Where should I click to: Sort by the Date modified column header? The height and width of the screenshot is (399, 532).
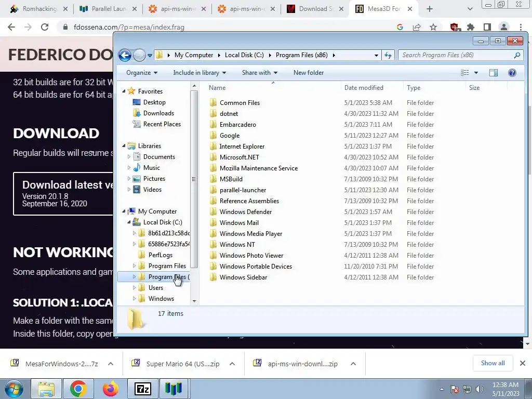click(x=364, y=88)
